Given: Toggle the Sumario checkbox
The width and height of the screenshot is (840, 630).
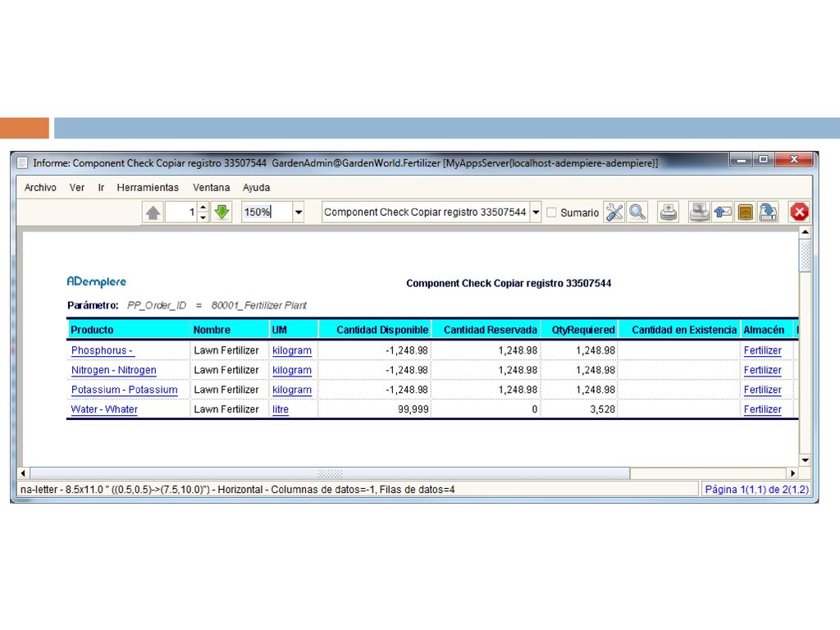Looking at the screenshot, I should 551,212.
